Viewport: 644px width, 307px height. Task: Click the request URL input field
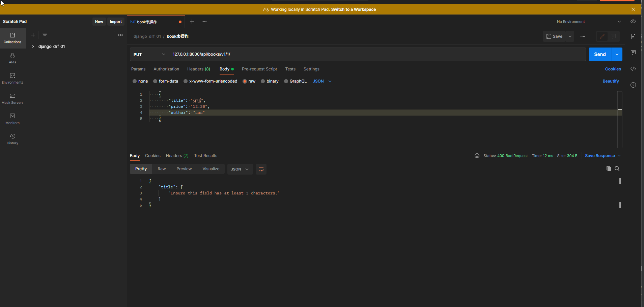[x=377, y=54]
